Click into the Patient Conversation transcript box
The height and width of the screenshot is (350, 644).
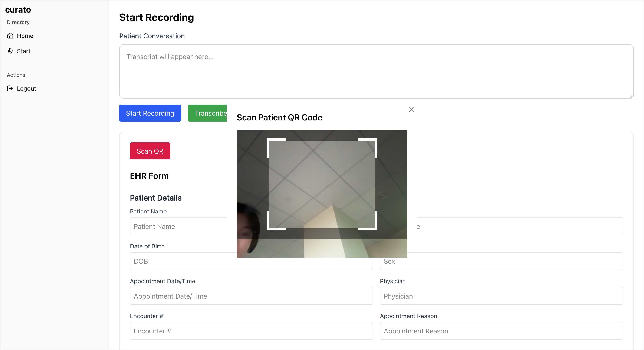376,71
